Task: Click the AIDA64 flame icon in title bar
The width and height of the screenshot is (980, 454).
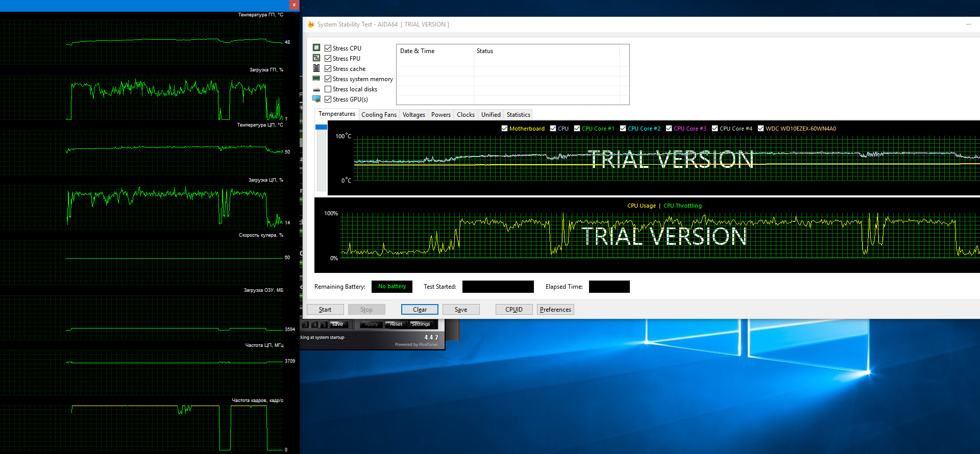Action: 311,24
